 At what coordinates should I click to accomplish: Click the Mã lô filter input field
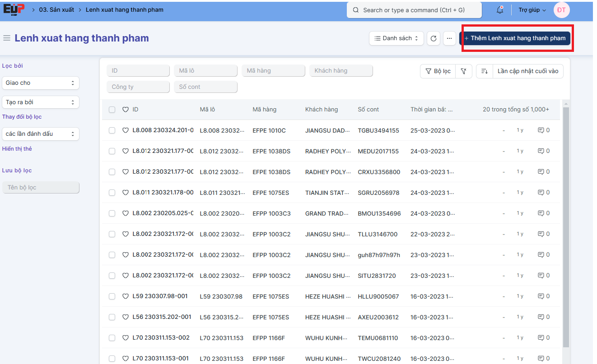(x=205, y=71)
